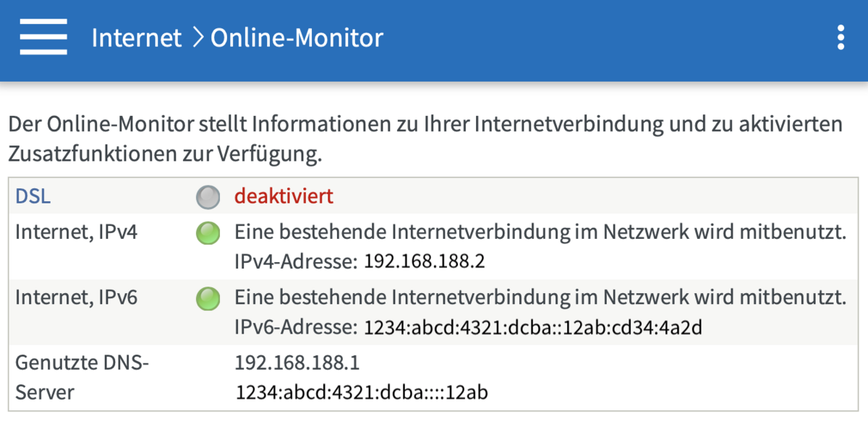
Task: Go to the Internet breadcrumb
Action: 137,38
